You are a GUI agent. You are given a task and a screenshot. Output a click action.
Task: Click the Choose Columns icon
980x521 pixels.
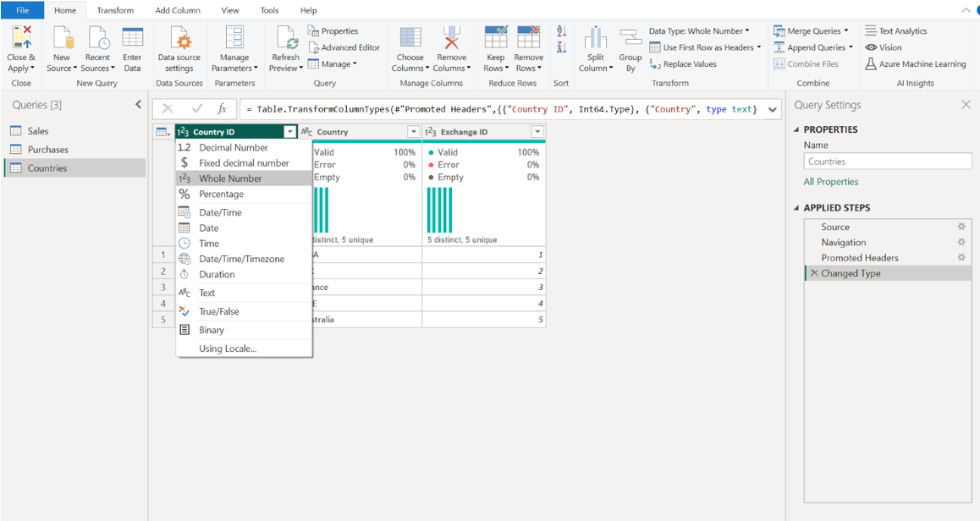[x=410, y=38]
